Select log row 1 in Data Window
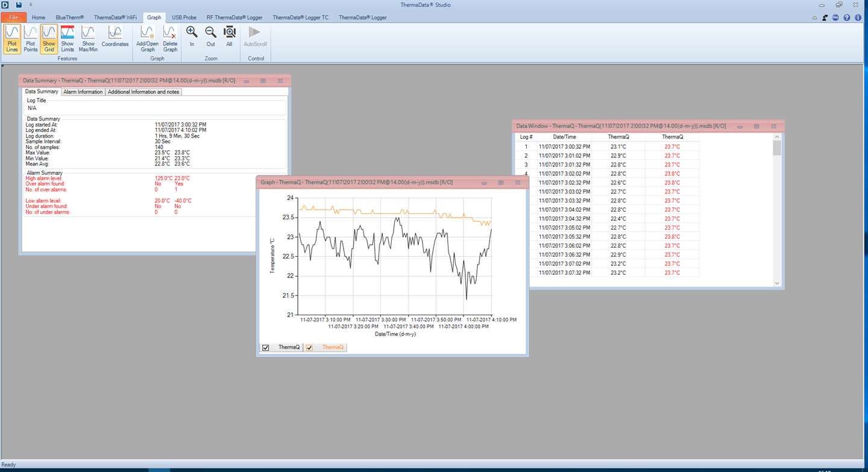The height and width of the screenshot is (472, 868). tap(608, 146)
